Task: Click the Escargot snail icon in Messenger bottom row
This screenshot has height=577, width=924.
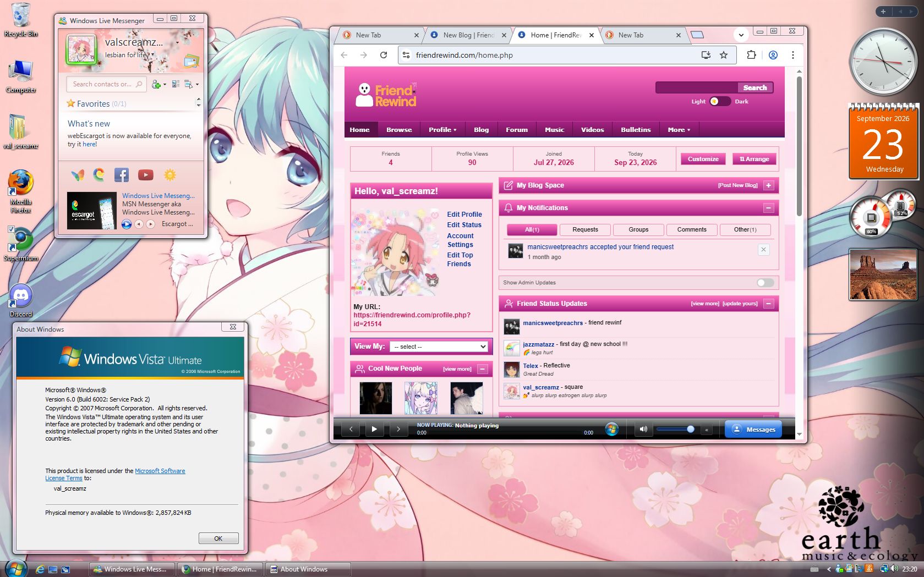Action: pos(99,175)
